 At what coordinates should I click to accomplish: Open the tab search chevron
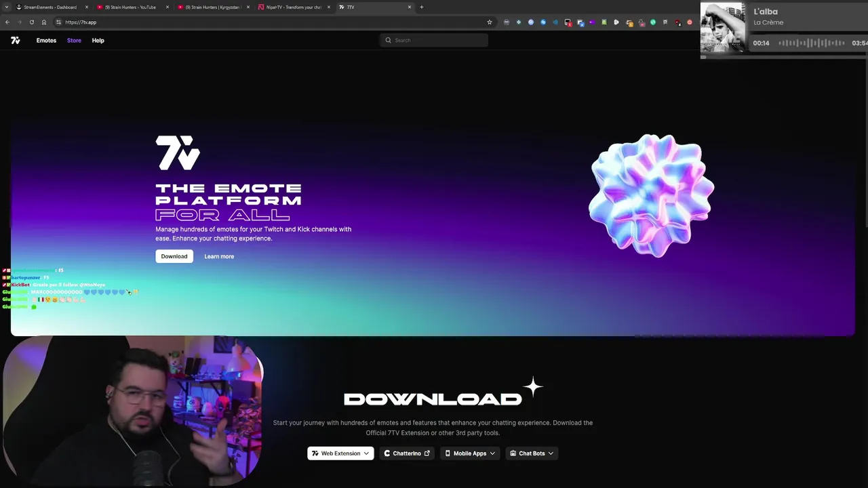click(5, 7)
